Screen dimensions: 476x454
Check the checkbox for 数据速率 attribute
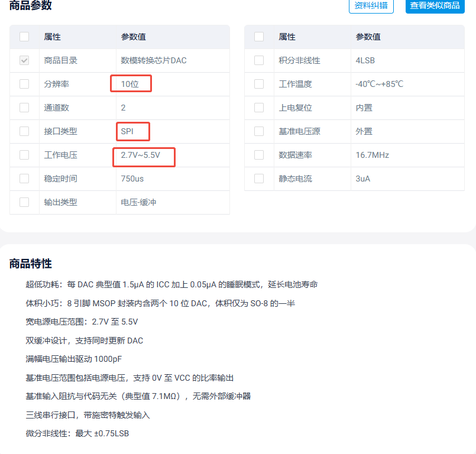pyautogui.click(x=258, y=155)
